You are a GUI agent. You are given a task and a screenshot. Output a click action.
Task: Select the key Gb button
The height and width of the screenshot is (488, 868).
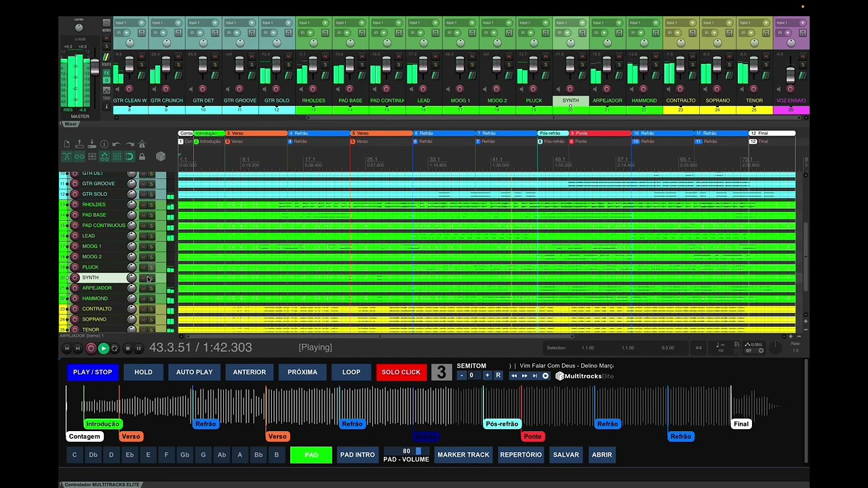(184, 455)
